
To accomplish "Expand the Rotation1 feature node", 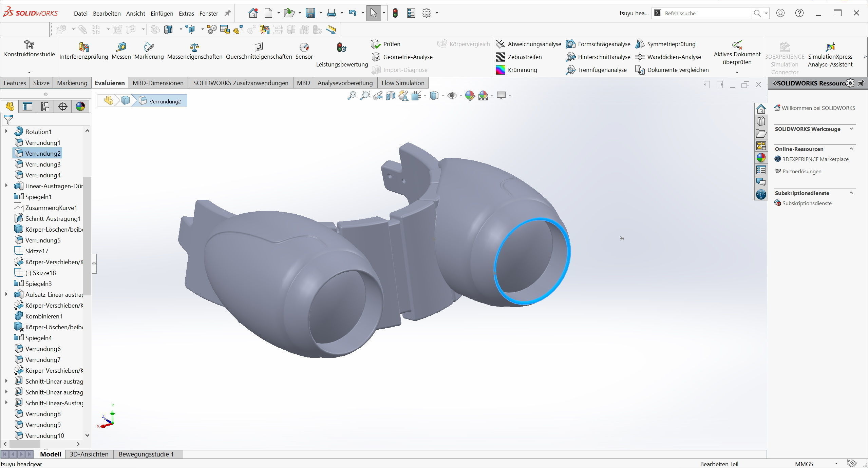I will [x=6, y=131].
